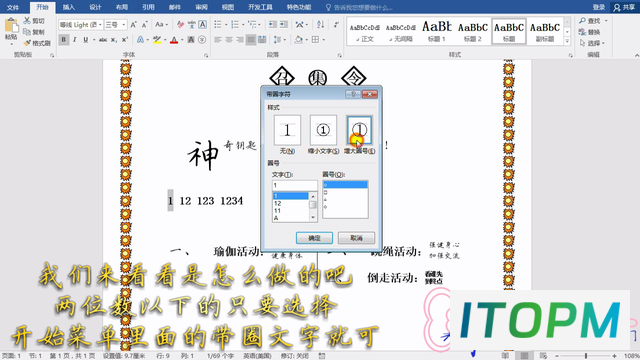Cancel the dialog with 取消
This screenshot has width=640, height=360.
click(x=356, y=238)
